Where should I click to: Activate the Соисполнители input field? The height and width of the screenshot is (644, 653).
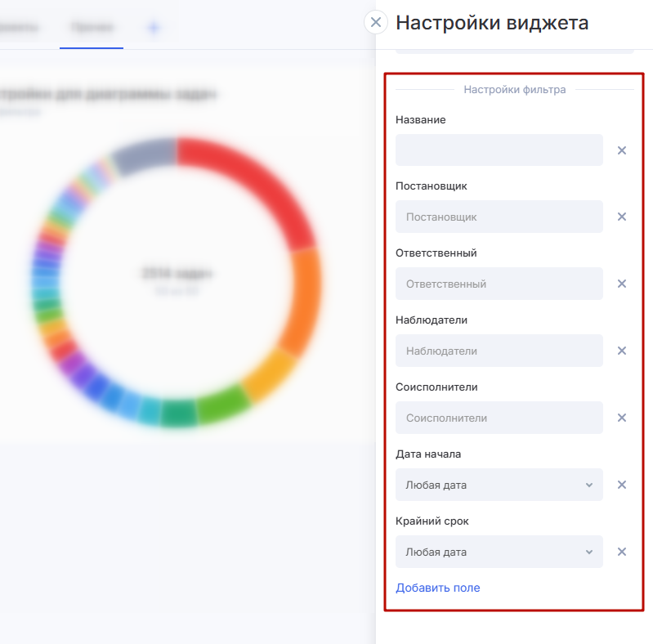click(499, 418)
